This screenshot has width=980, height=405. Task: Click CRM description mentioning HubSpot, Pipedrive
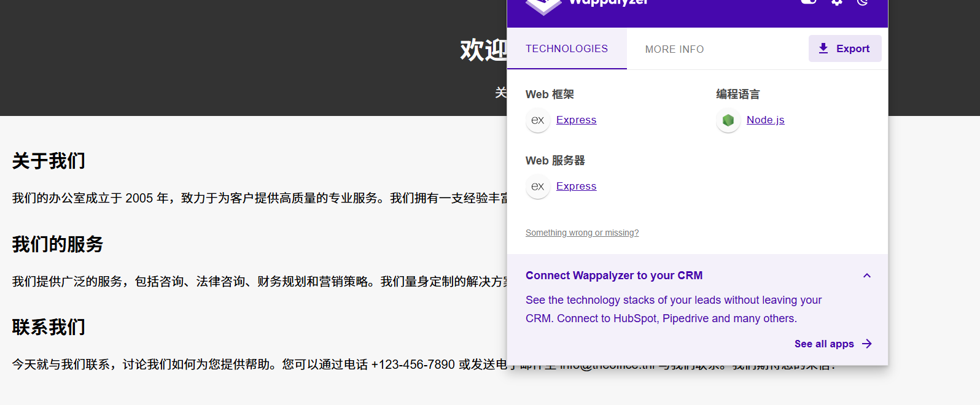click(674, 309)
